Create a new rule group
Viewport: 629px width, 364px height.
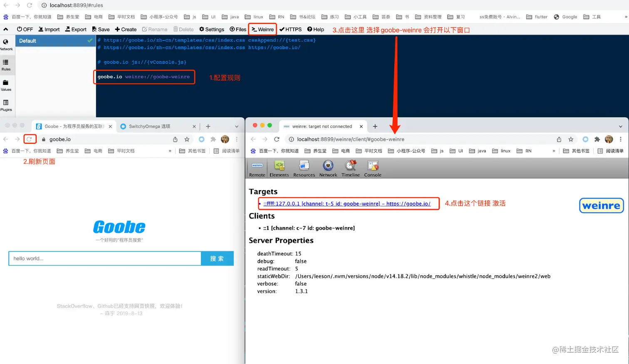[x=126, y=30]
